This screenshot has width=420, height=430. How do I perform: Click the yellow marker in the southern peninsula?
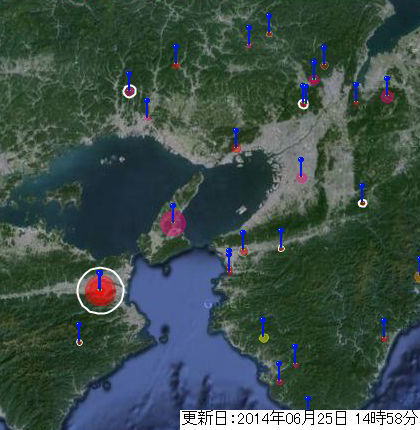pos(263,338)
